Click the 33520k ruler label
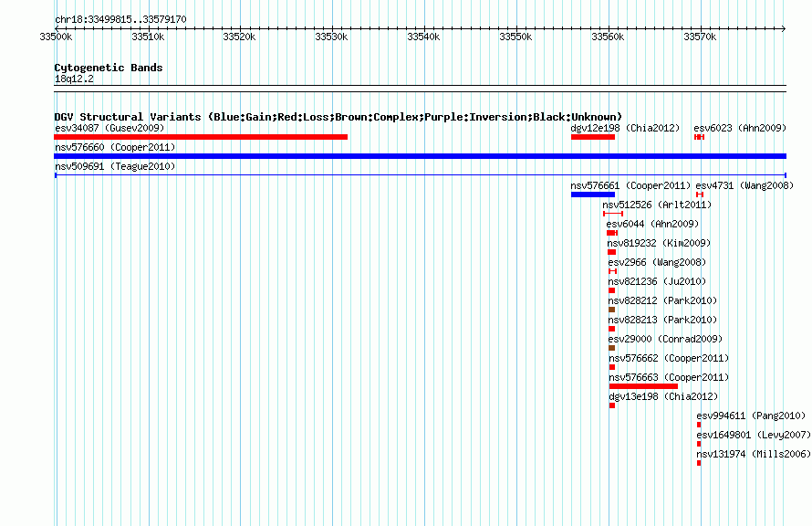The height and width of the screenshot is (526, 812). tap(239, 37)
